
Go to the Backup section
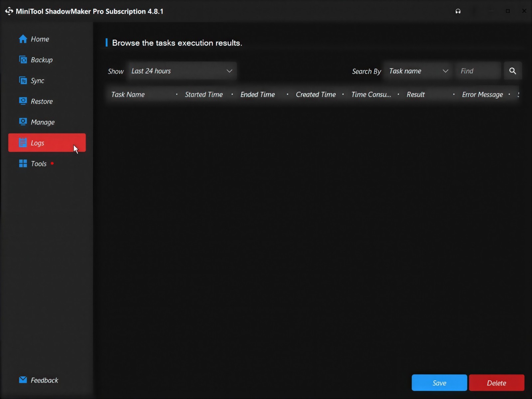pyautogui.click(x=47, y=60)
